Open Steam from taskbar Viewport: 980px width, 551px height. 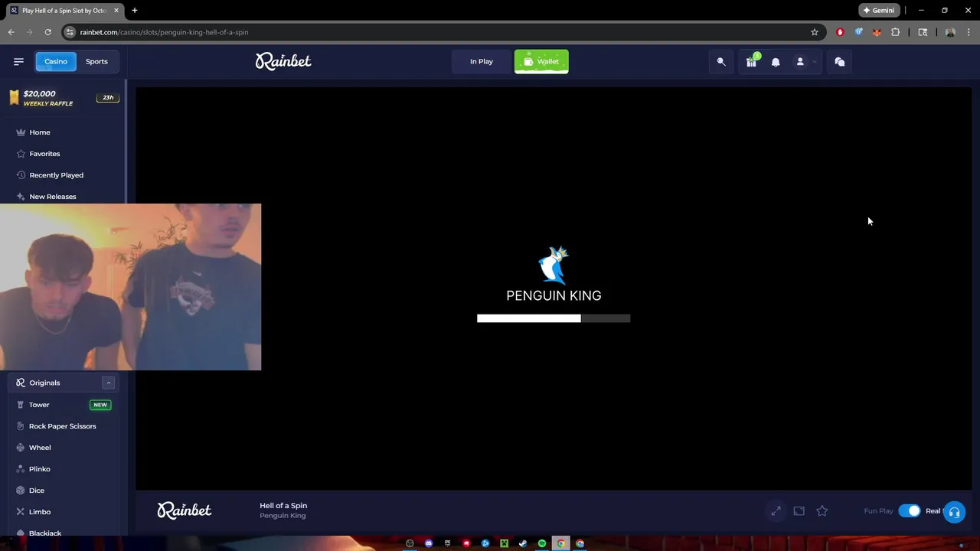(x=523, y=543)
